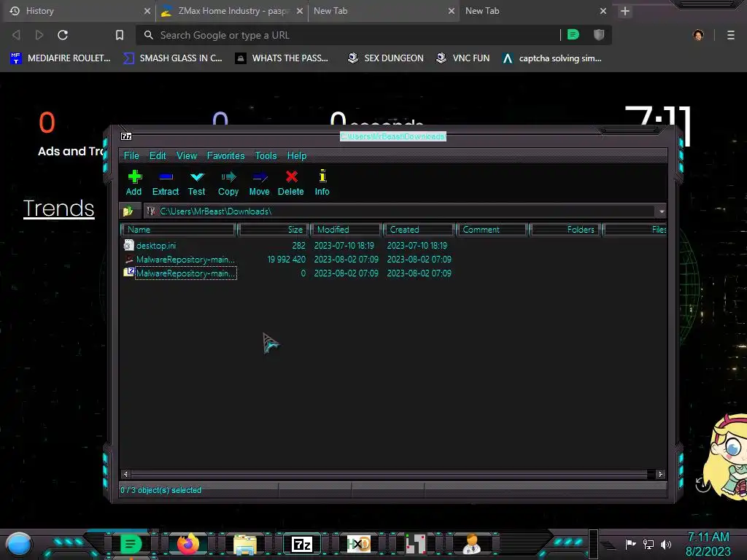This screenshot has width=747, height=560.
Task: Open Firefox from the taskbar
Action: point(187,544)
